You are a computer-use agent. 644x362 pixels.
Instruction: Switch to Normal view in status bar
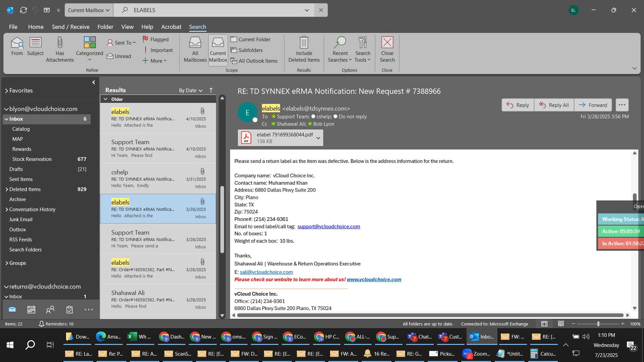(544, 324)
